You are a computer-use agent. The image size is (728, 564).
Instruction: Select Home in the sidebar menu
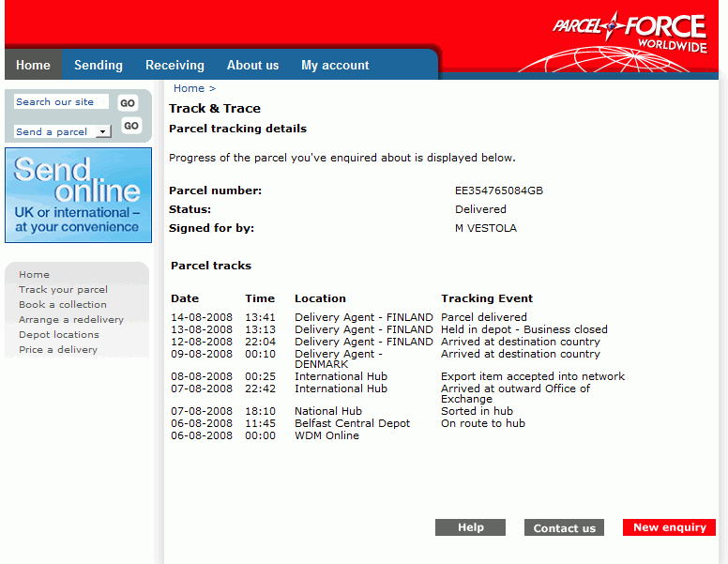[x=34, y=275]
